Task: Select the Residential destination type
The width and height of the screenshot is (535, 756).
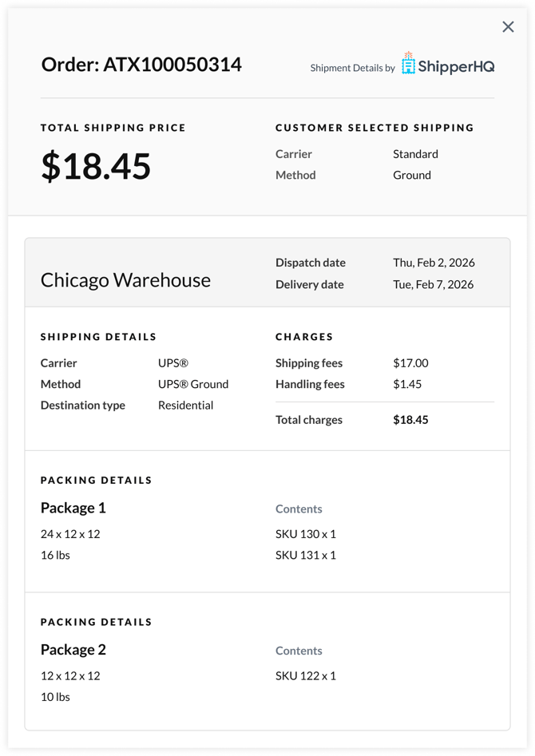Action: pyautogui.click(x=185, y=405)
